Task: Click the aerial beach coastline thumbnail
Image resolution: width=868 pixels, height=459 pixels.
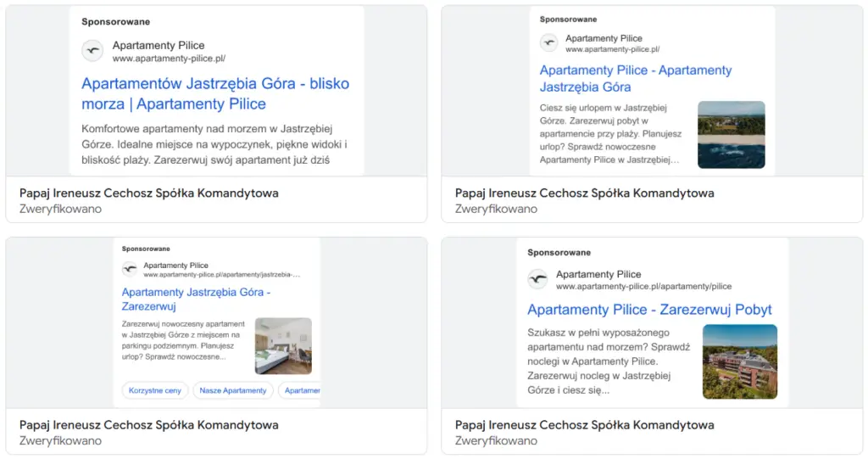Action: pos(731,134)
